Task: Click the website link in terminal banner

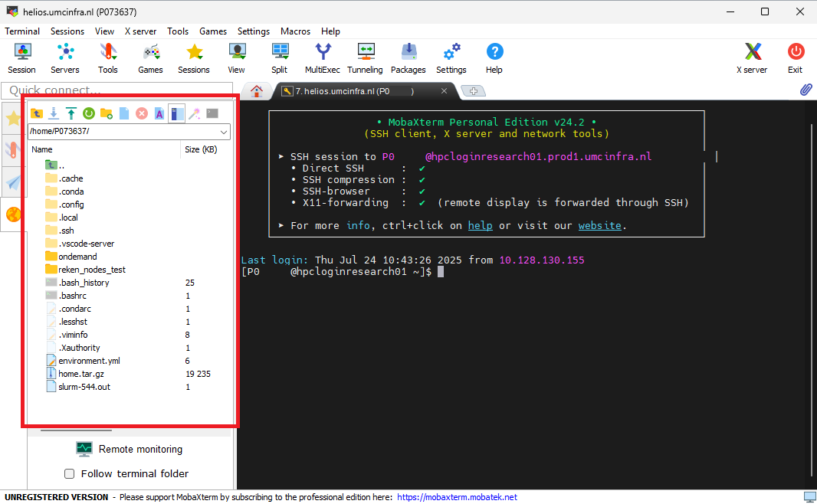Action: (x=600, y=225)
